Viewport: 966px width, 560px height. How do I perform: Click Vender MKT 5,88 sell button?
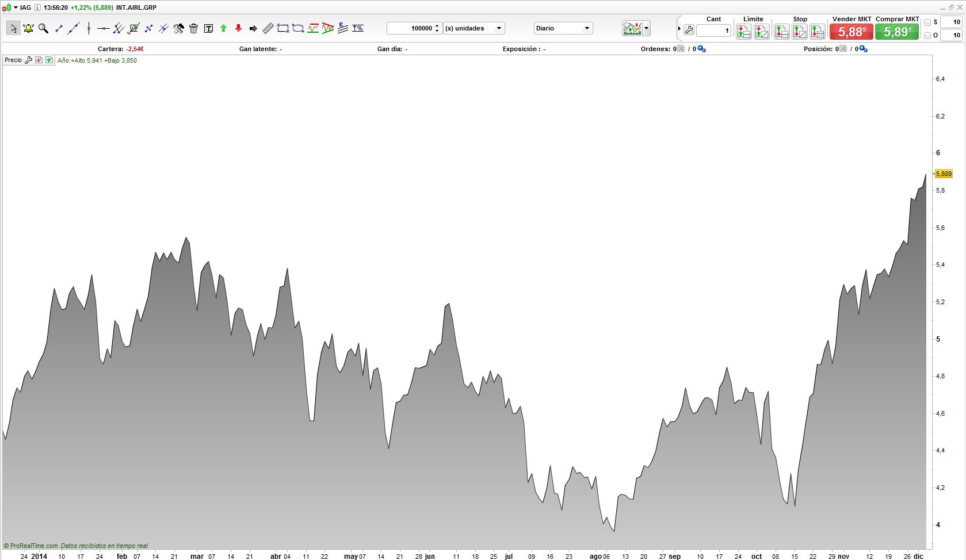[852, 32]
